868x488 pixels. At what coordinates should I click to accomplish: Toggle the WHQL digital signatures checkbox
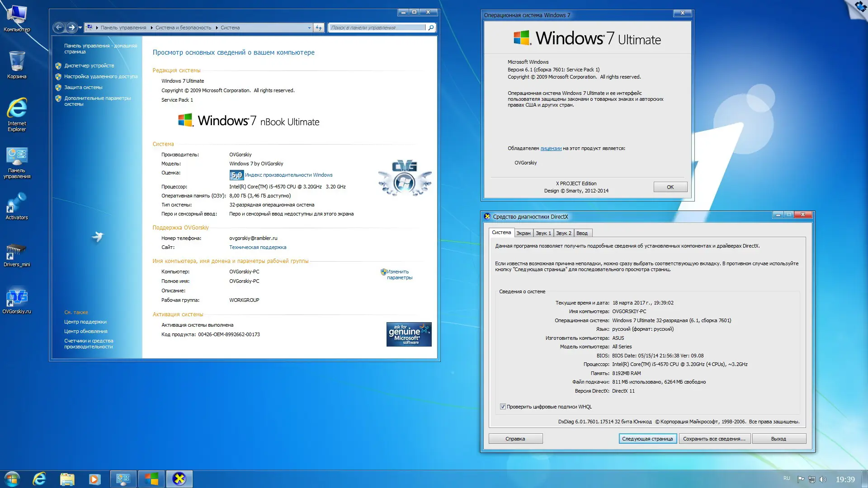[503, 406]
